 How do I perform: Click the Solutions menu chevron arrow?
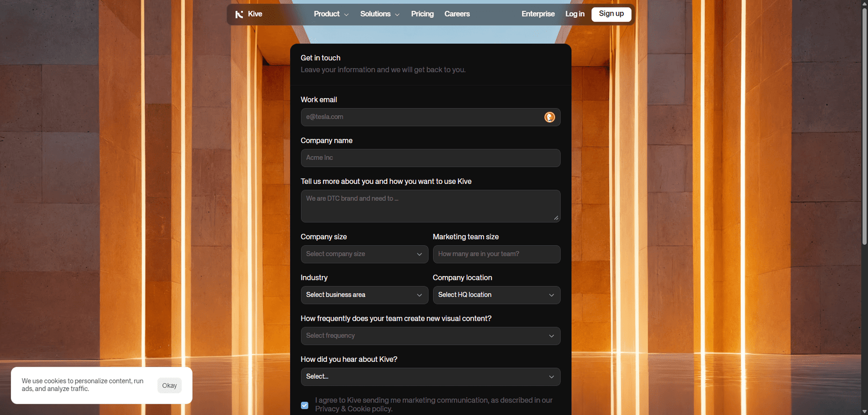pos(397,15)
